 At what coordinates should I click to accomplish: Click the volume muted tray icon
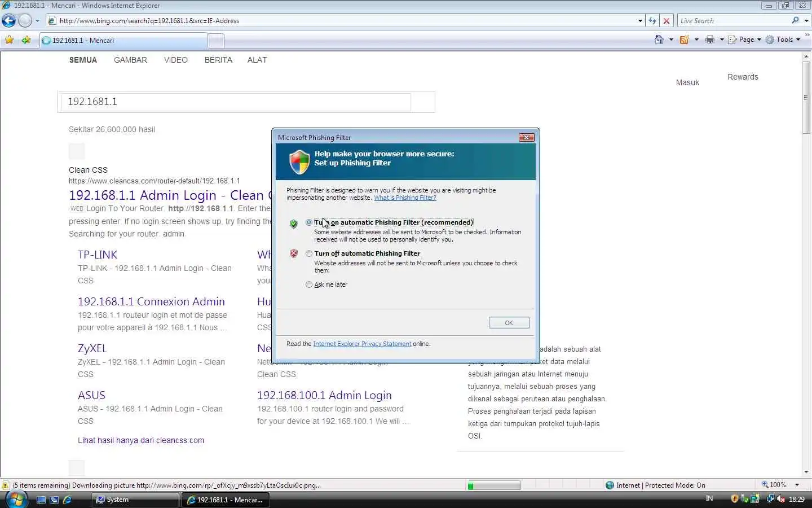click(780, 499)
